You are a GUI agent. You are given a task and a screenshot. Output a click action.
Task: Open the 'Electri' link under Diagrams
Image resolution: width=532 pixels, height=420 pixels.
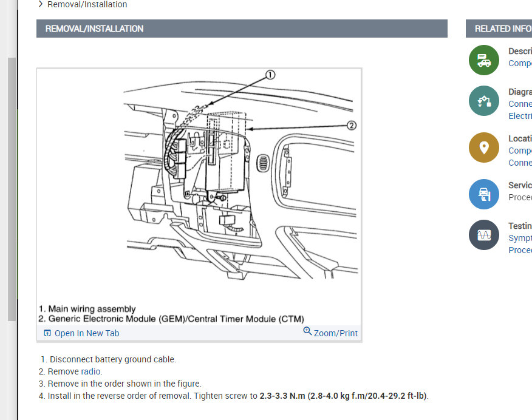point(520,116)
